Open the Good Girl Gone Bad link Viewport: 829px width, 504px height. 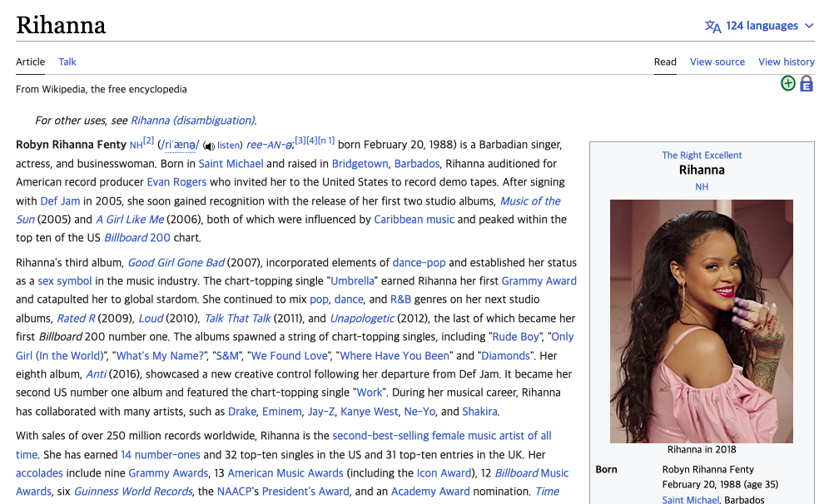pos(176,263)
